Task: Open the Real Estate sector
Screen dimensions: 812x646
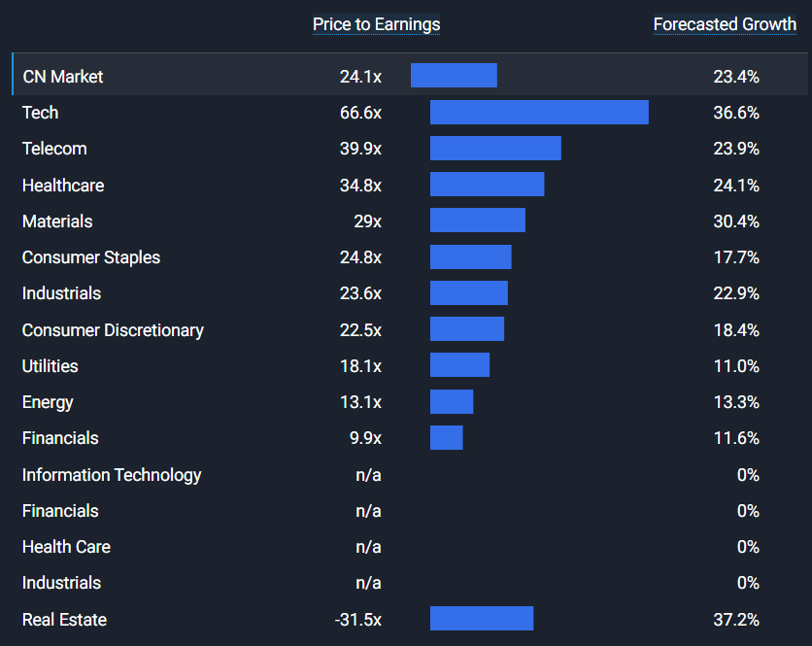Action: [64, 620]
